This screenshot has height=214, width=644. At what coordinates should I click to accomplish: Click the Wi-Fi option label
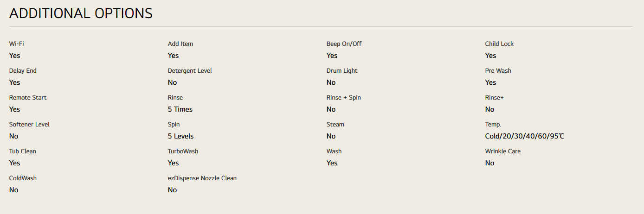pos(16,44)
